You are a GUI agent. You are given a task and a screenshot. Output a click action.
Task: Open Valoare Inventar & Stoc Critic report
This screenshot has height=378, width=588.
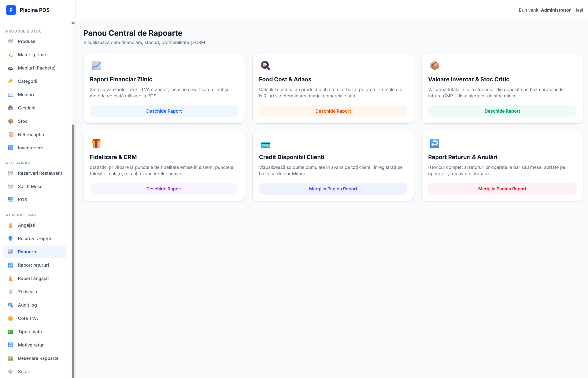tap(502, 111)
